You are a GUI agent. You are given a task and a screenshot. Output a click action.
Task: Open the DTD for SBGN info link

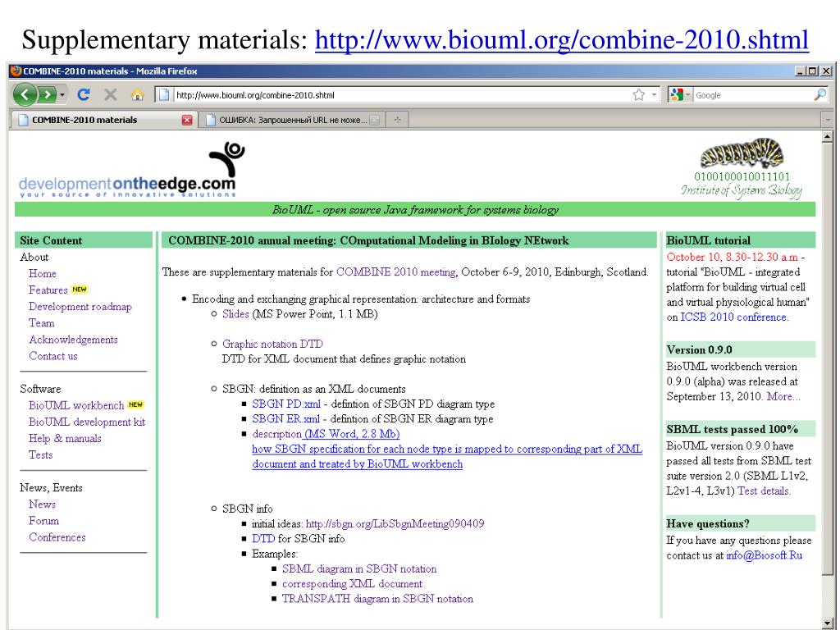point(263,539)
